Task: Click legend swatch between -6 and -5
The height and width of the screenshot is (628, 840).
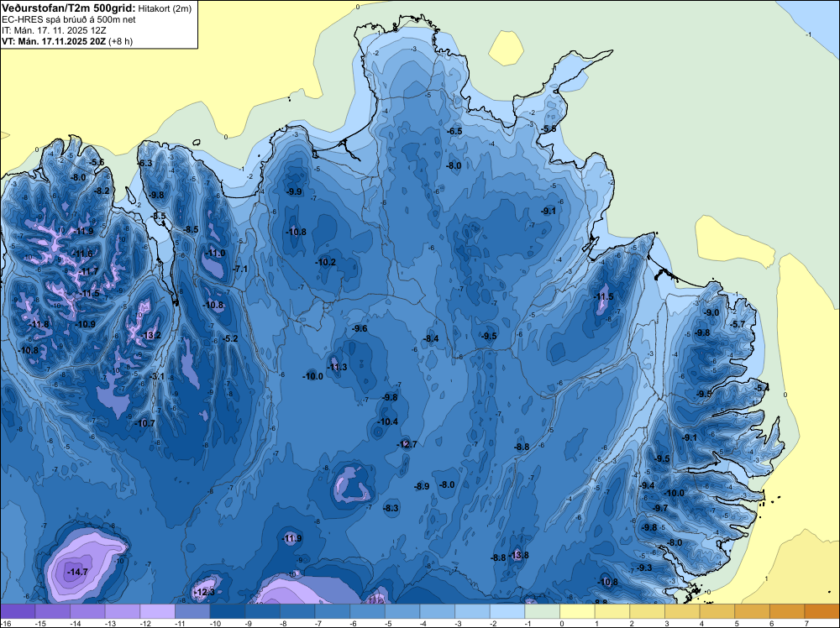Action: (x=368, y=611)
